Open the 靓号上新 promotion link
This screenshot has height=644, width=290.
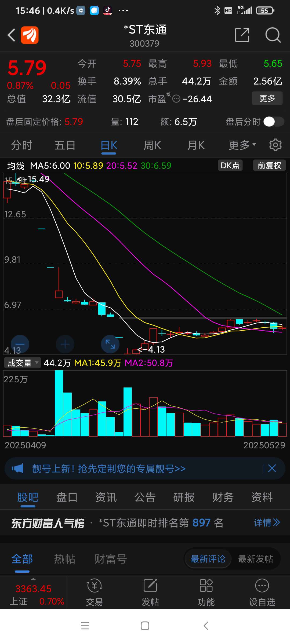tap(109, 469)
